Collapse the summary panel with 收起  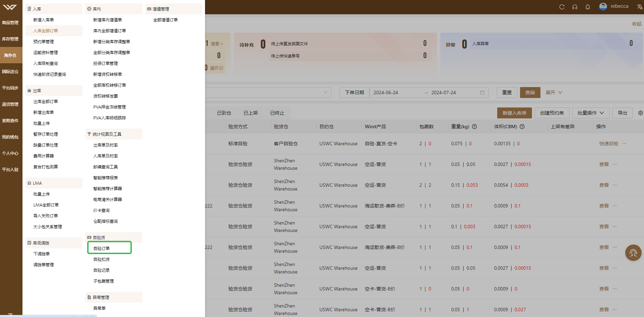(x=637, y=24)
